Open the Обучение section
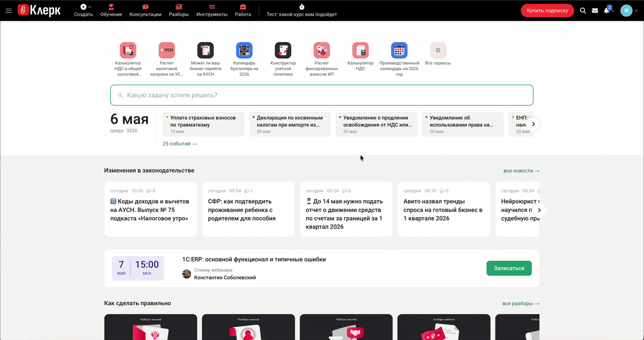This screenshot has width=644, height=340. pos(111,10)
